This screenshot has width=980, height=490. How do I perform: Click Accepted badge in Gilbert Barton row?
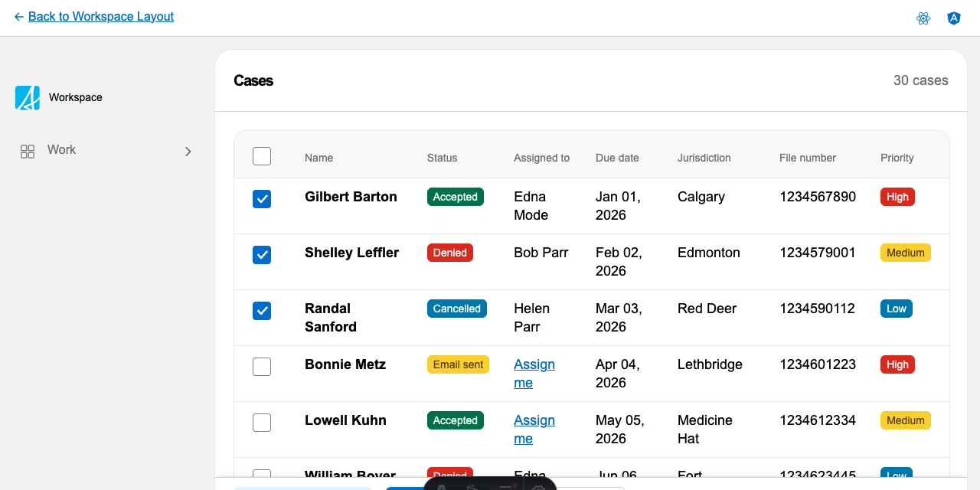point(456,197)
